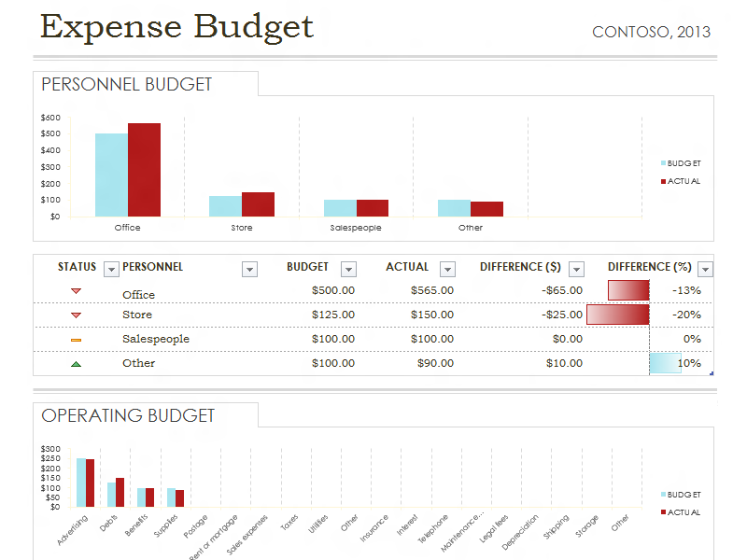Click the BUDGET legend swatch in personnel chart
This screenshot has height=560, width=747.
[x=663, y=163]
